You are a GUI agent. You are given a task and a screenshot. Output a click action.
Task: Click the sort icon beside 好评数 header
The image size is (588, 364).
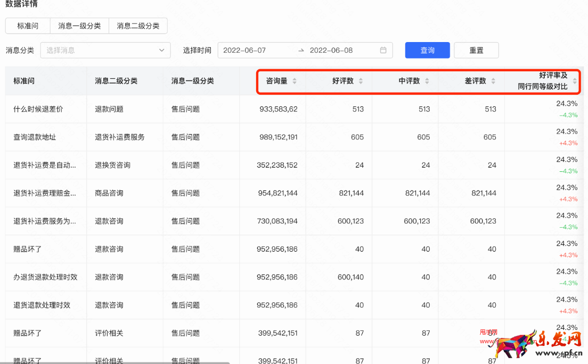pyautogui.click(x=361, y=81)
